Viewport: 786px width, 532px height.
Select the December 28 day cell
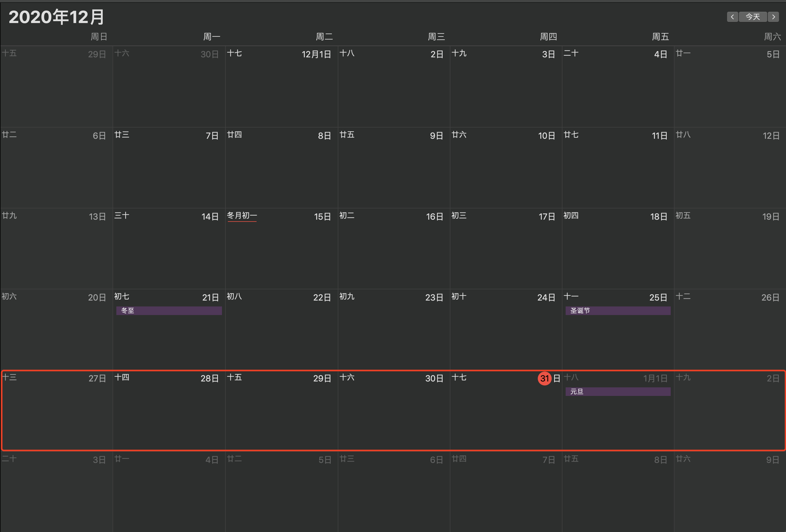coord(169,412)
